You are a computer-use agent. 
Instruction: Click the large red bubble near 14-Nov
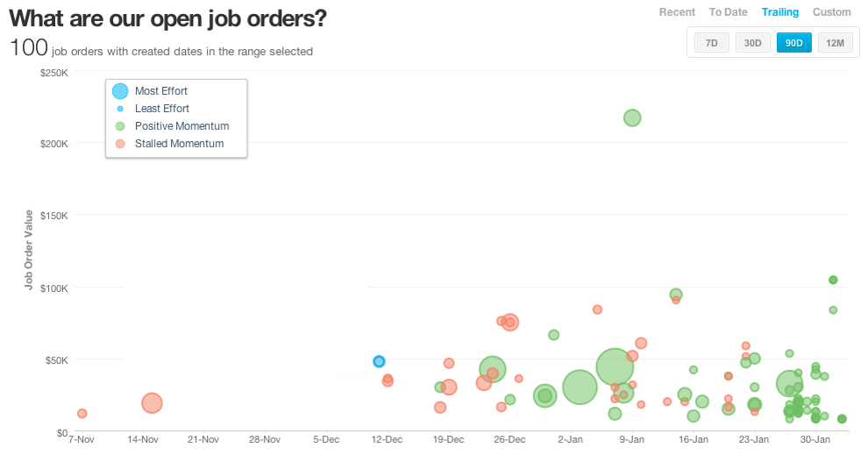pos(152,402)
